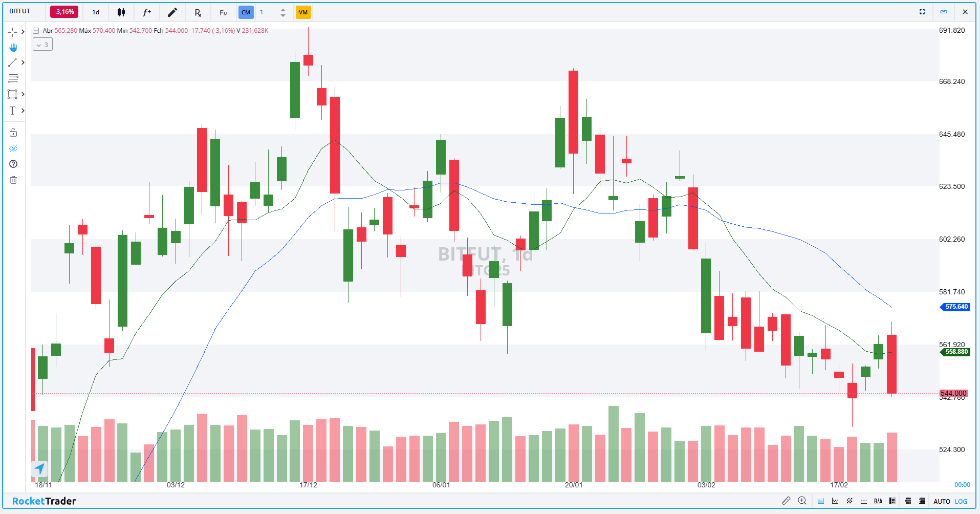The image size is (980, 514).
Task: Open the candlestick chart type selector
Action: tap(121, 12)
